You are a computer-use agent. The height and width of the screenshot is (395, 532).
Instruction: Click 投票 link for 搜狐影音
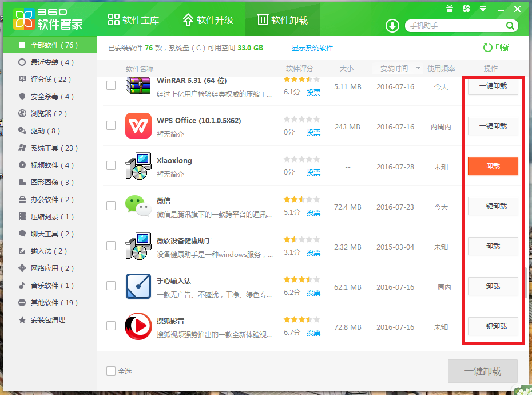(313, 333)
